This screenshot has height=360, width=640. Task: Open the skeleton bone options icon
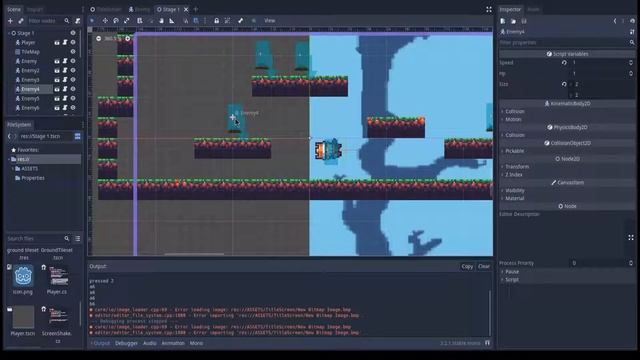pos(240,20)
